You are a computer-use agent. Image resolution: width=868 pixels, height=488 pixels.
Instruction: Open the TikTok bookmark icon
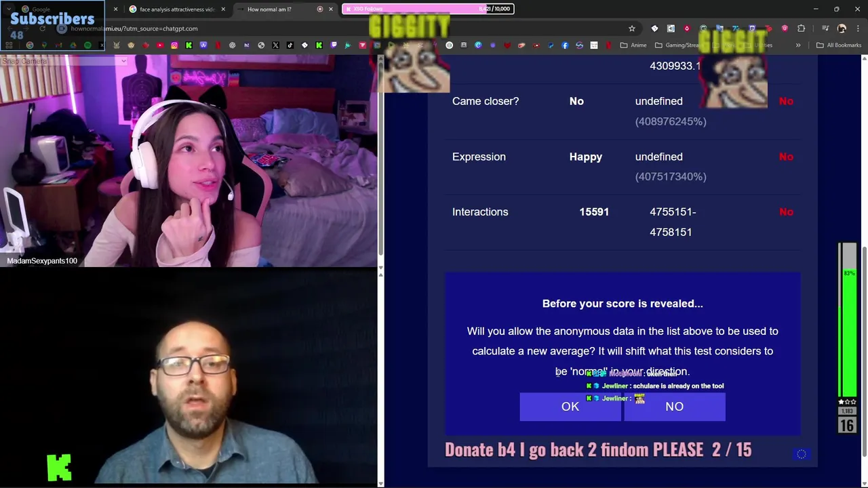(x=290, y=45)
